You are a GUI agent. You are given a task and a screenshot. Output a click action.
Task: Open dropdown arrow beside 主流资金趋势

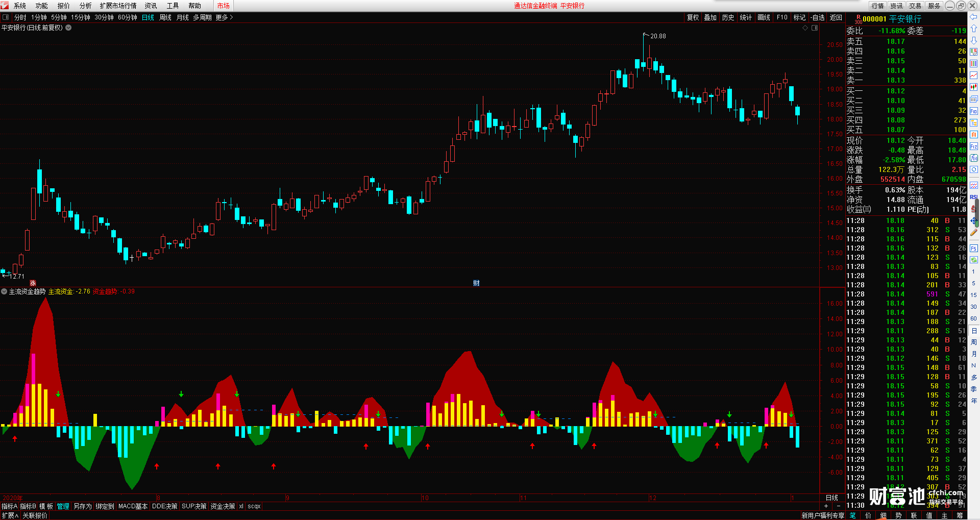[x=4, y=292]
